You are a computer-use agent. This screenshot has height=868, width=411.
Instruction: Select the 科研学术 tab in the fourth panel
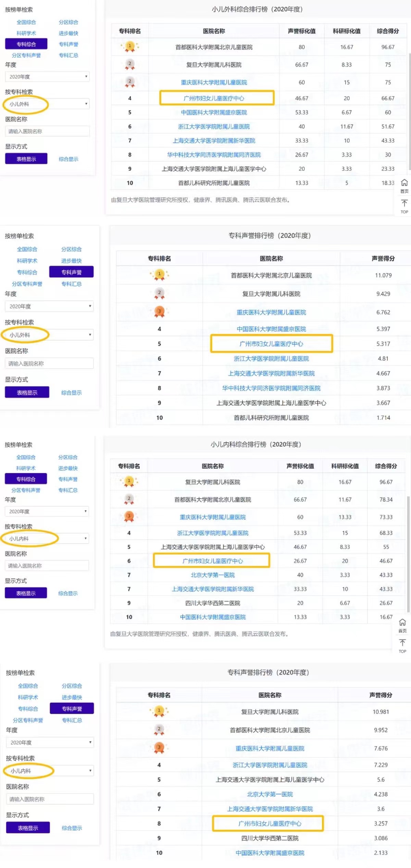click(28, 697)
